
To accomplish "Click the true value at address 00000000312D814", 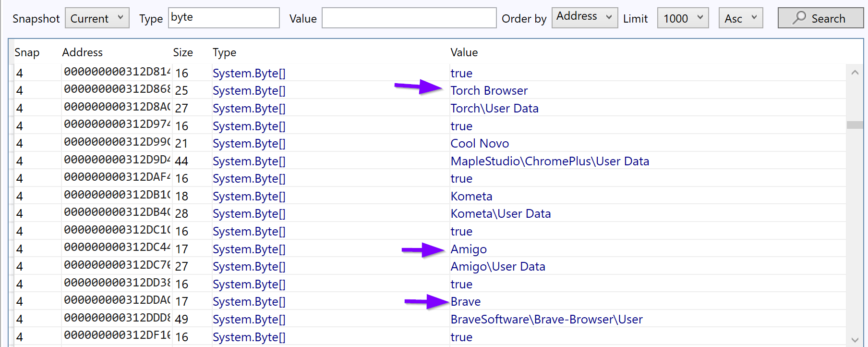I will [x=461, y=73].
